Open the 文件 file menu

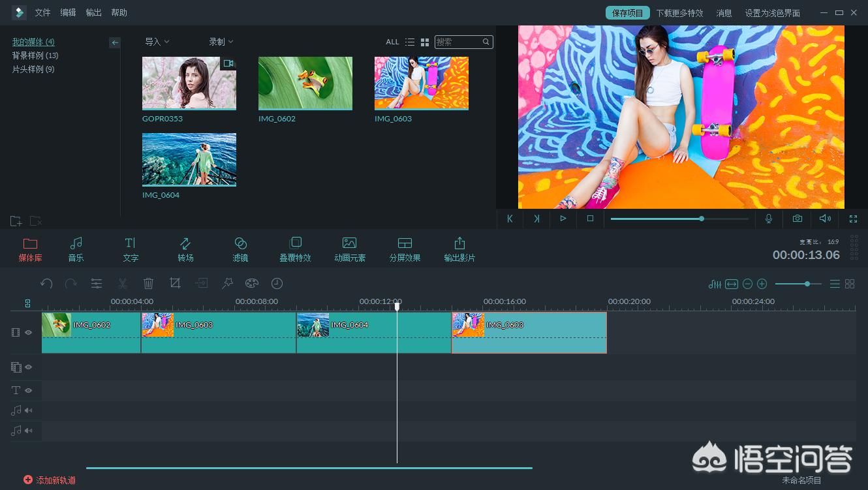(x=42, y=12)
